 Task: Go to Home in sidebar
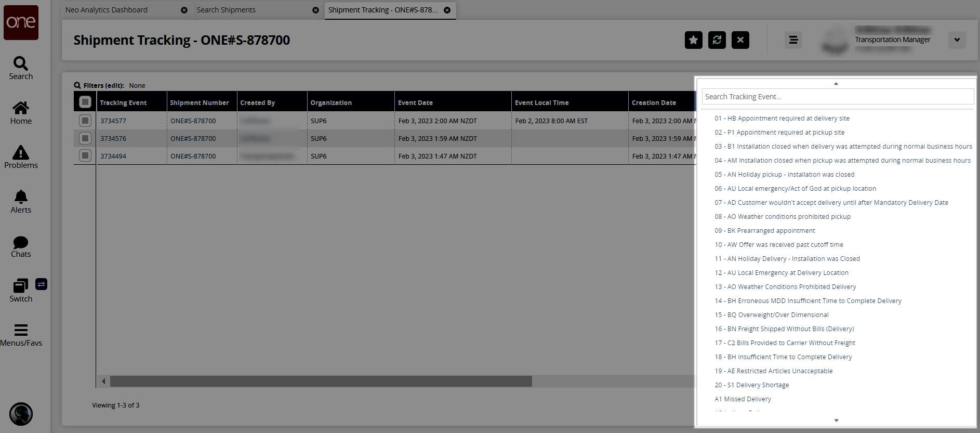coord(21,108)
